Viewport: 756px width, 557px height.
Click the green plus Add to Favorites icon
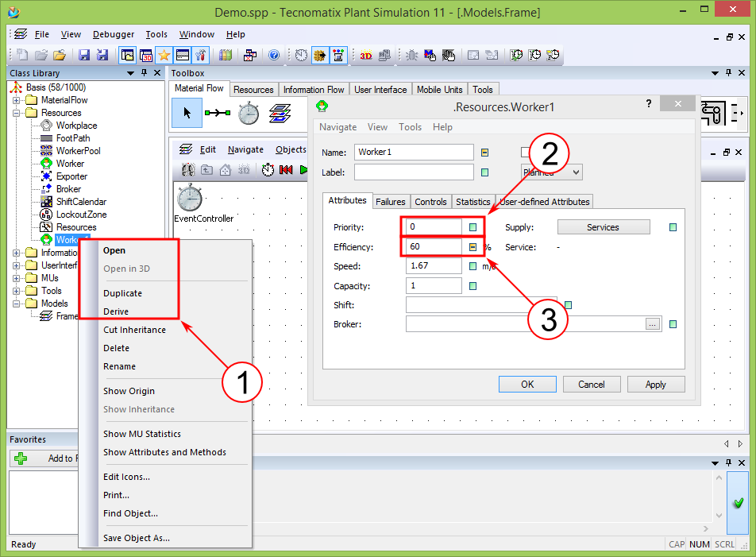pyautogui.click(x=21, y=458)
